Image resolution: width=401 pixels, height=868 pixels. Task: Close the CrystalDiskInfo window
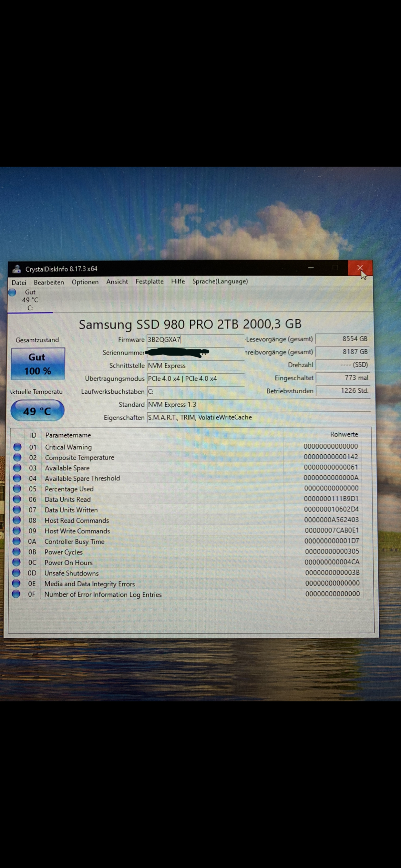coord(360,268)
